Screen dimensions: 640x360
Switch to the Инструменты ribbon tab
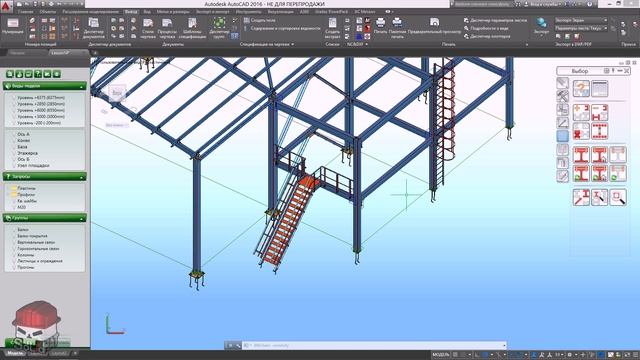[x=249, y=12]
